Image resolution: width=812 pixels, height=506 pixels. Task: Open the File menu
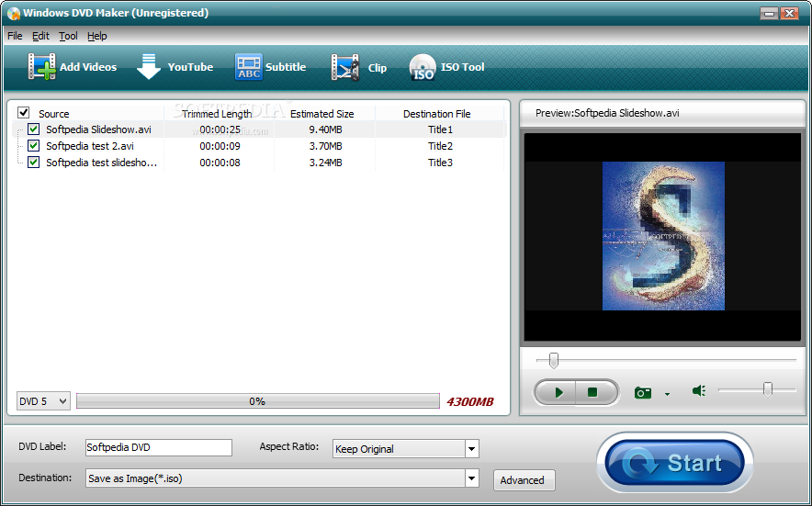[x=15, y=36]
